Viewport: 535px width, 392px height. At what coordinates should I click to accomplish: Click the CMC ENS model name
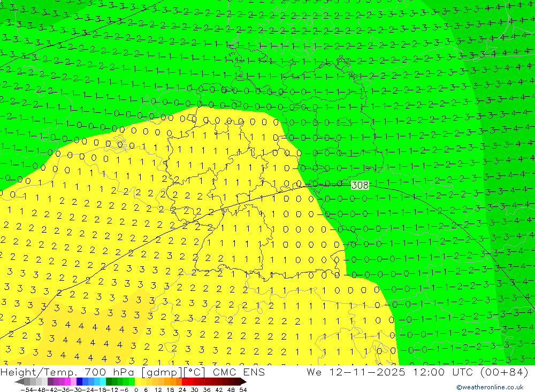[x=239, y=372]
